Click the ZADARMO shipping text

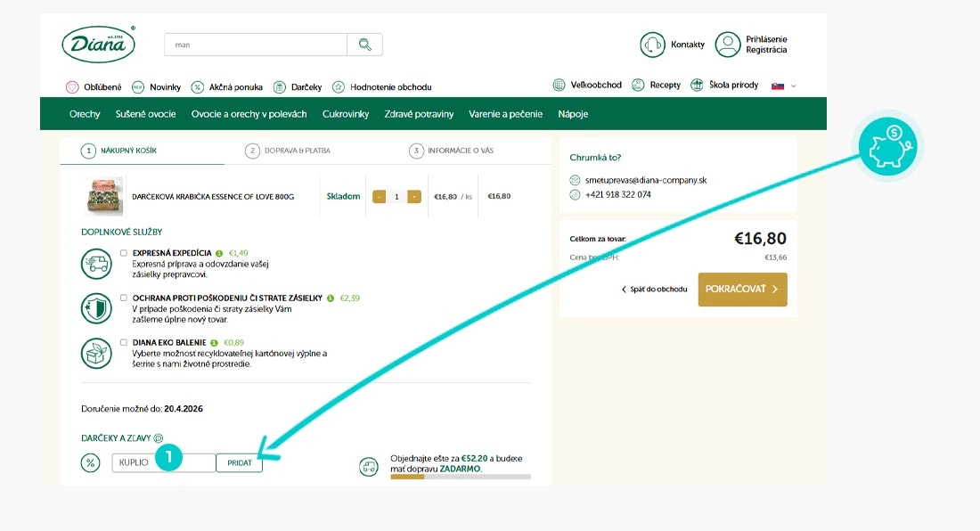pos(460,469)
